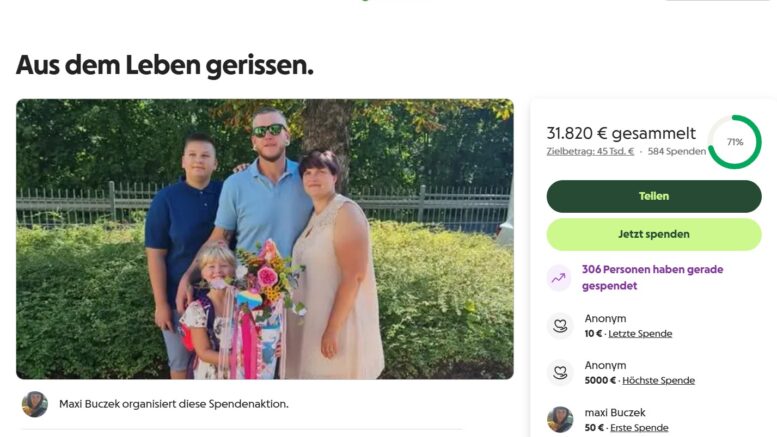Click the Zielbetrag: 45 Tsd. € link
This screenshot has height=437, width=777.
point(590,151)
